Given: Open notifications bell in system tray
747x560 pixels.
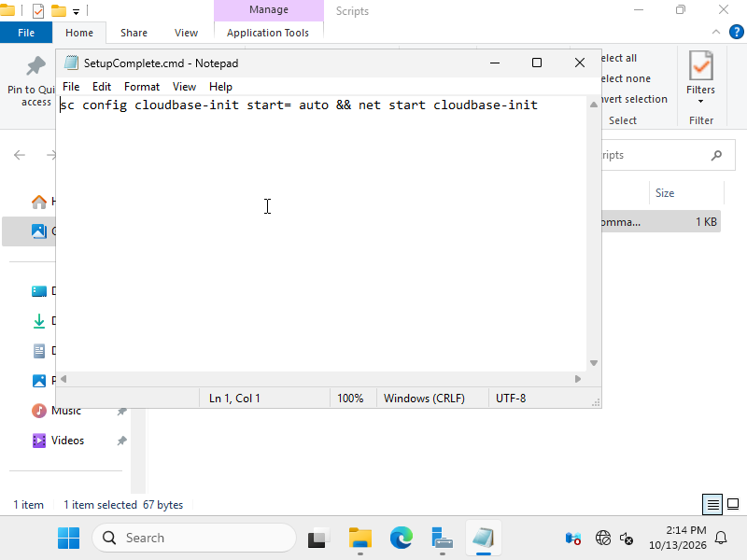Looking at the screenshot, I should (721, 539).
